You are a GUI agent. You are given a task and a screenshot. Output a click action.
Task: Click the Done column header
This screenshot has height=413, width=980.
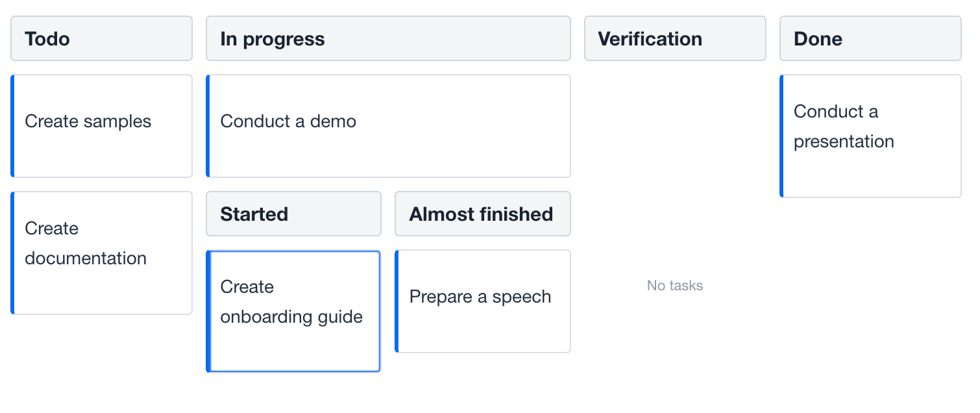[870, 38]
